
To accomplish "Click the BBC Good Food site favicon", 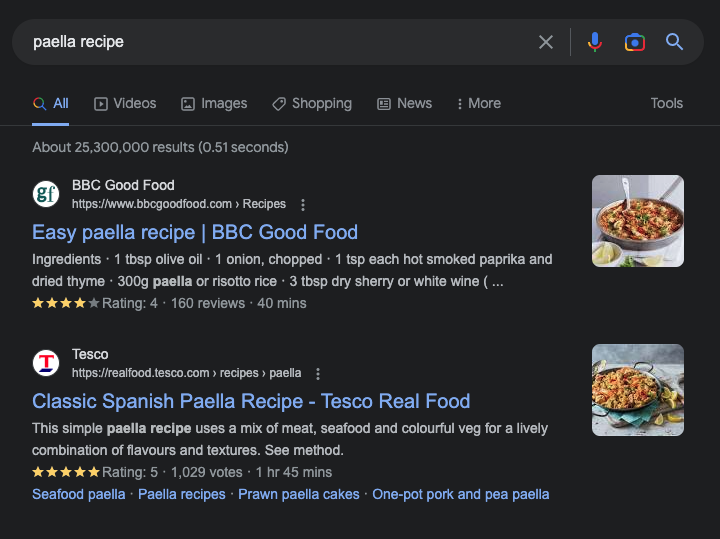I will point(46,194).
